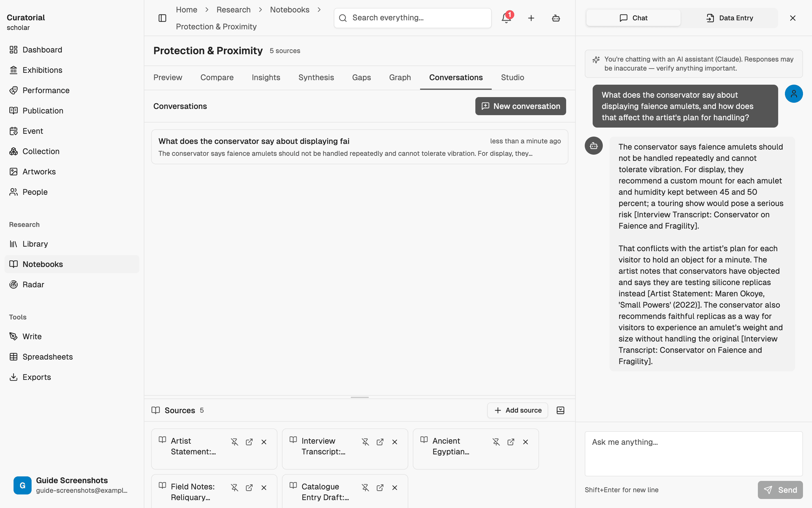812x508 pixels.
Task: Focus the Search everything field
Action: point(413,18)
